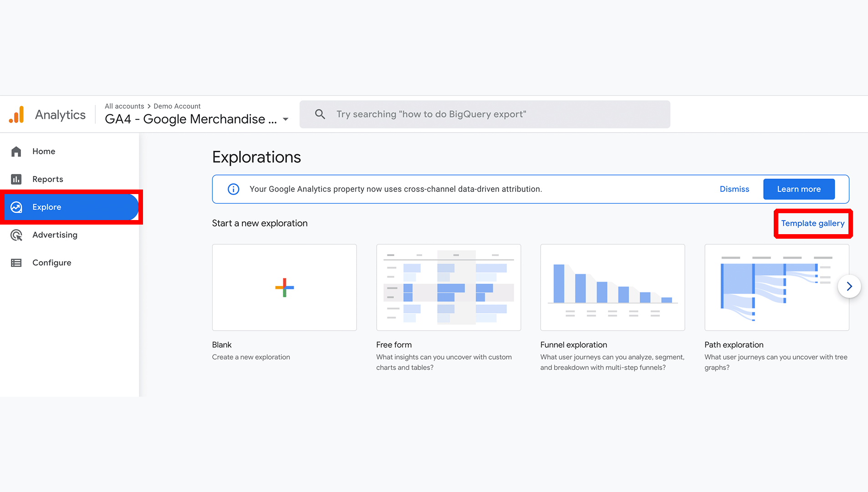Expand the GA4 property selector dropdown arrow

point(286,119)
